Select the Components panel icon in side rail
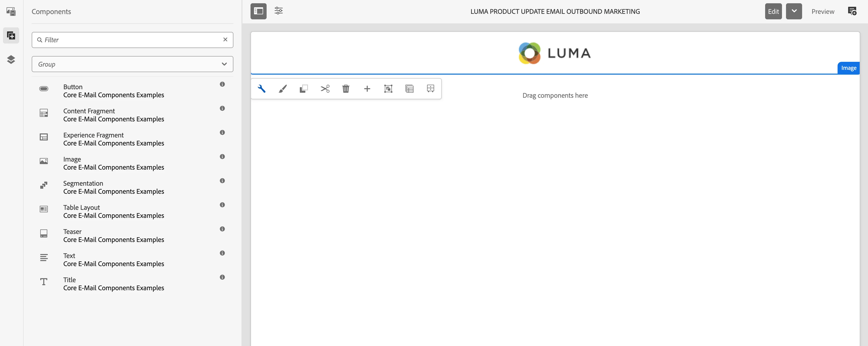 click(x=11, y=35)
